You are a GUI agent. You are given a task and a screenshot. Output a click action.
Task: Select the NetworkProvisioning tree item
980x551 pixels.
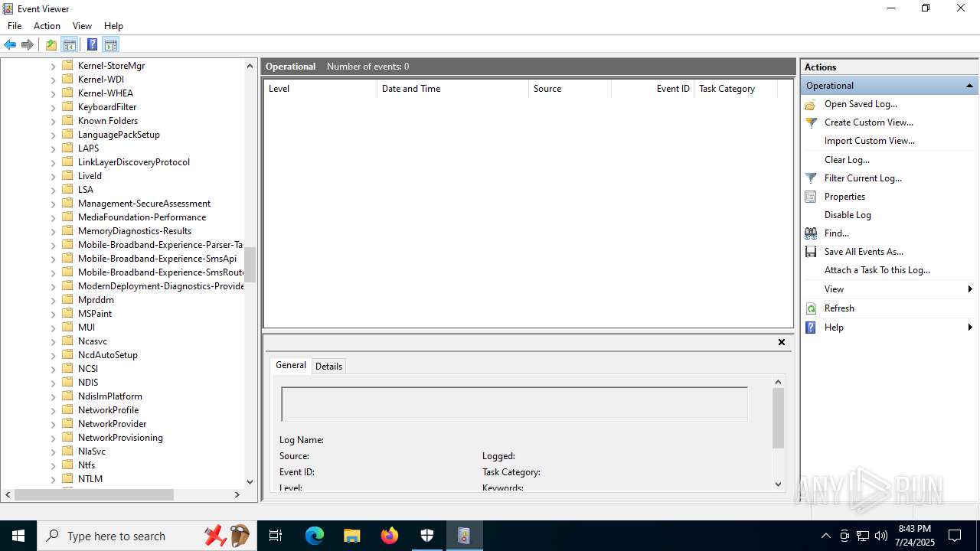[x=120, y=438]
